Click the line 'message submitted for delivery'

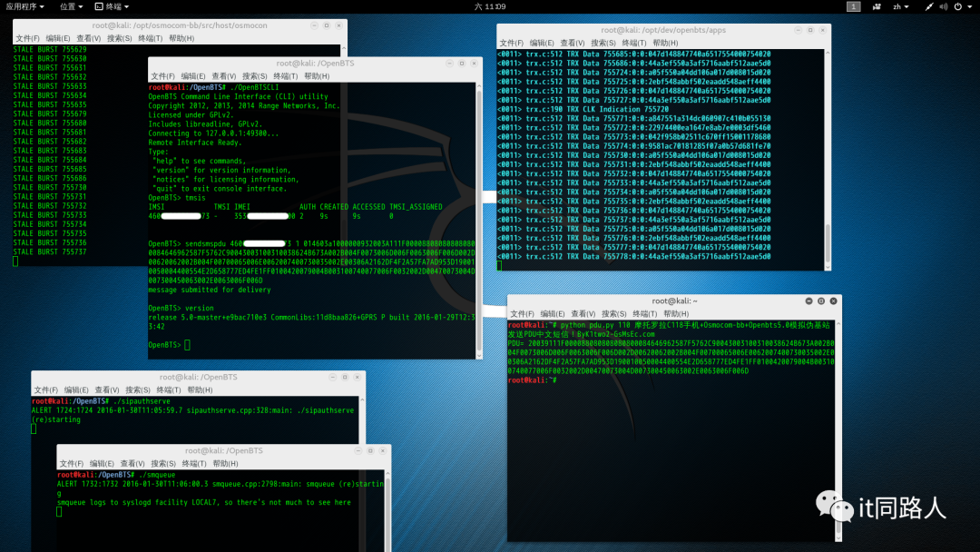click(x=210, y=290)
